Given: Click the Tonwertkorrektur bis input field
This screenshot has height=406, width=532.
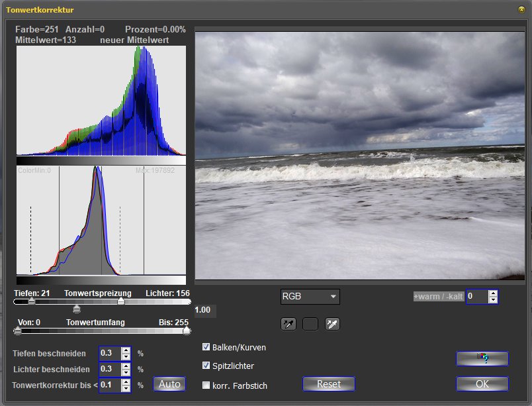Looking at the screenshot, I should (109, 385).
